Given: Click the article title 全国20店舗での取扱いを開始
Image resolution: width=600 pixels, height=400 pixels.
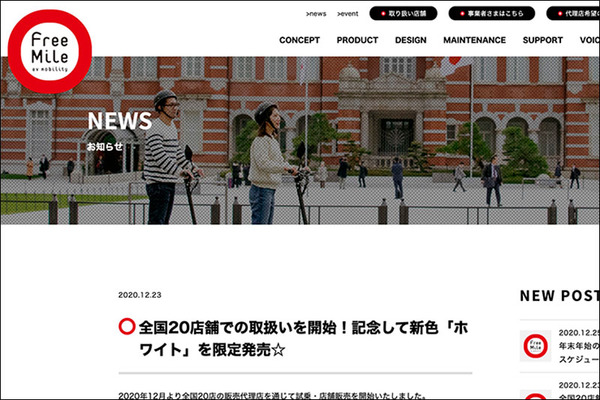Looking at the screenshot, I should coord(303,339).
